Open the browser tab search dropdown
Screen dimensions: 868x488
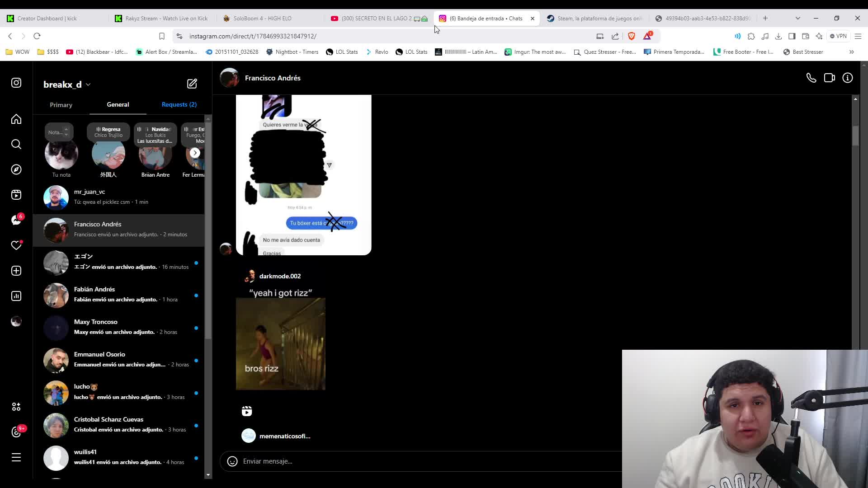(x=797, y=18)
